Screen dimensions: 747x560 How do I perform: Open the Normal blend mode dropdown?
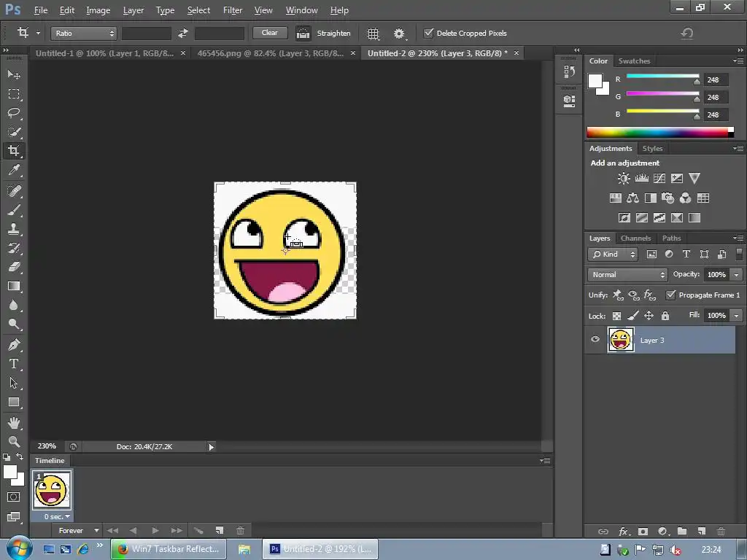pos(627,275)
